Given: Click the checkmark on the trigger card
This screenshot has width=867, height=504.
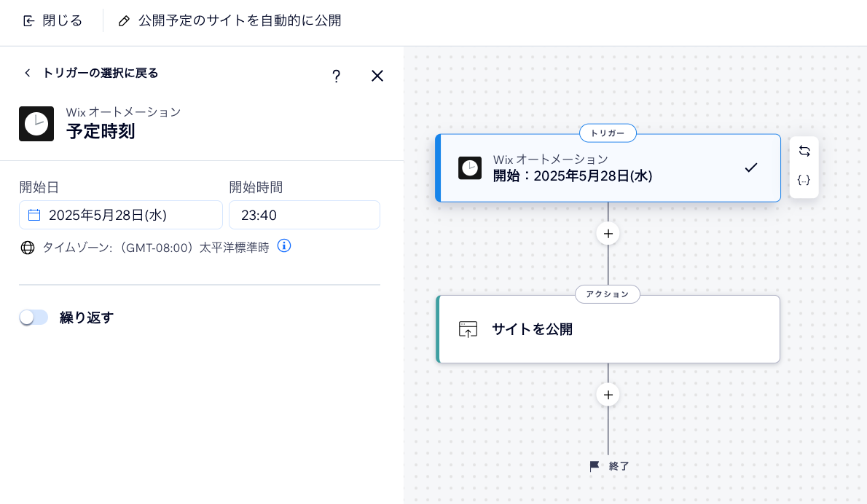Looking at the screenshot, I should [750, 168].
